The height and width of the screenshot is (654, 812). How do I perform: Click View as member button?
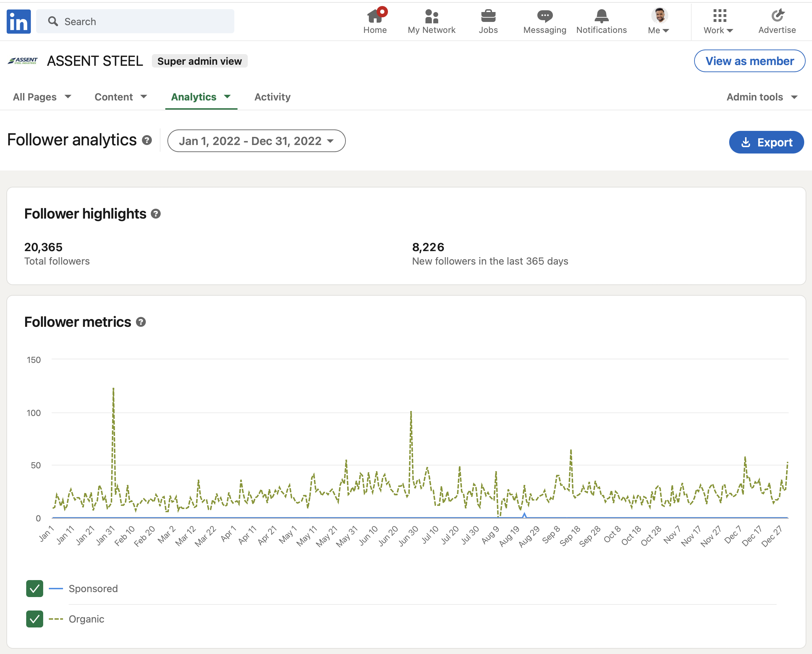(x=749, y=61)
